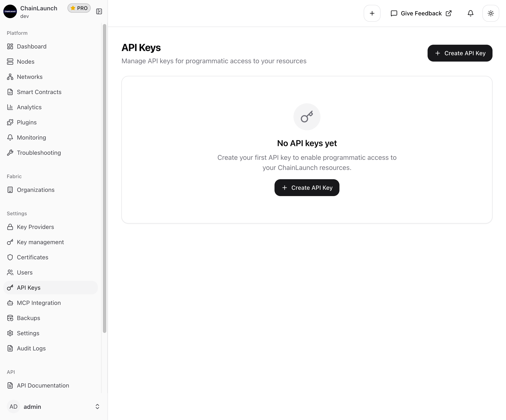Click the notifications bell icon

(x=470, y=13)
